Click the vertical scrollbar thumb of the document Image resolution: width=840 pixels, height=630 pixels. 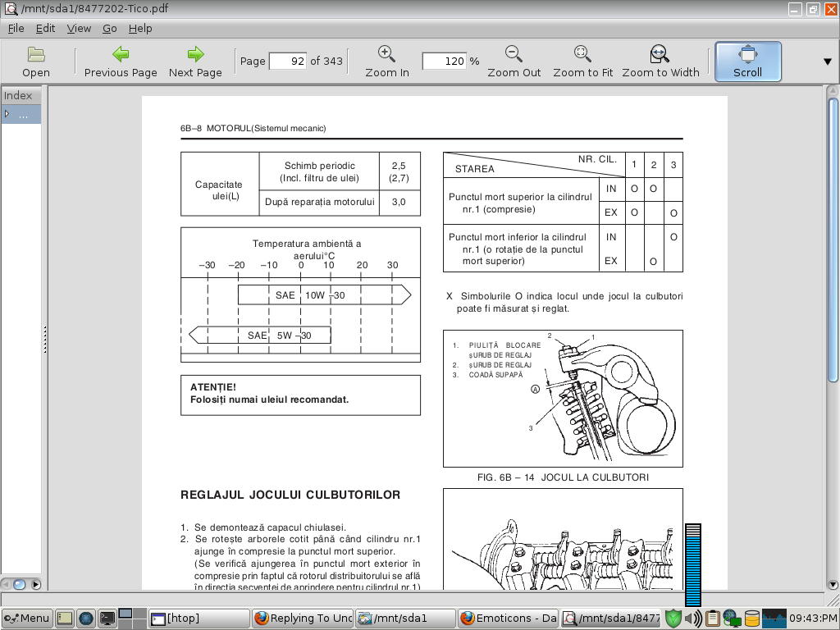tap(833, 240)
